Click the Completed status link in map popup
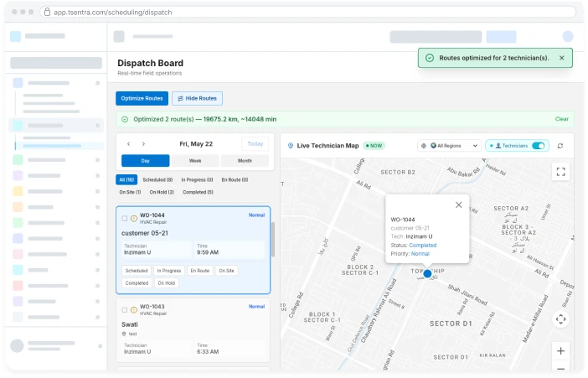The width and height of the screenshot is (588, 378). point(423,245)
